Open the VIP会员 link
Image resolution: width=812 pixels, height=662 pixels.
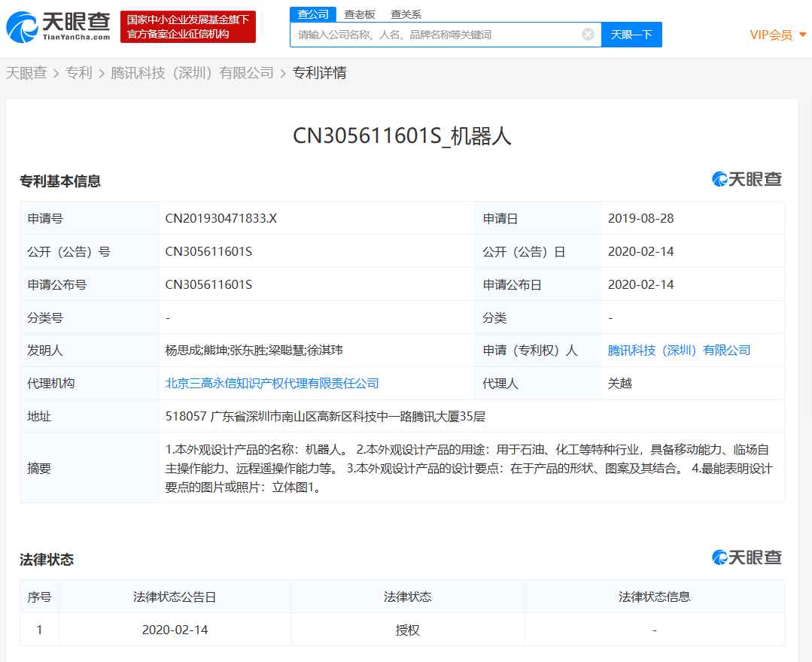[771, 35]
